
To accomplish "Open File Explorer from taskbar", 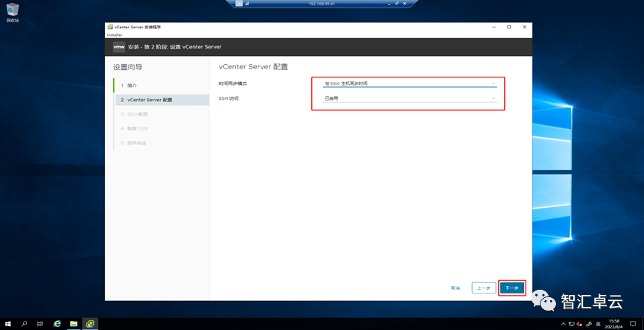I will click(x=74, y=324).
